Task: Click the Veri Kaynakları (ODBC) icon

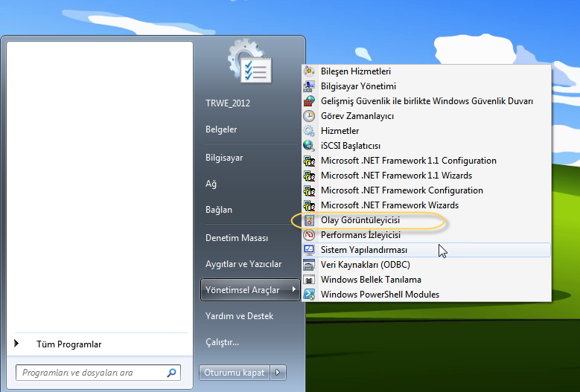Action: click(309, 265)
